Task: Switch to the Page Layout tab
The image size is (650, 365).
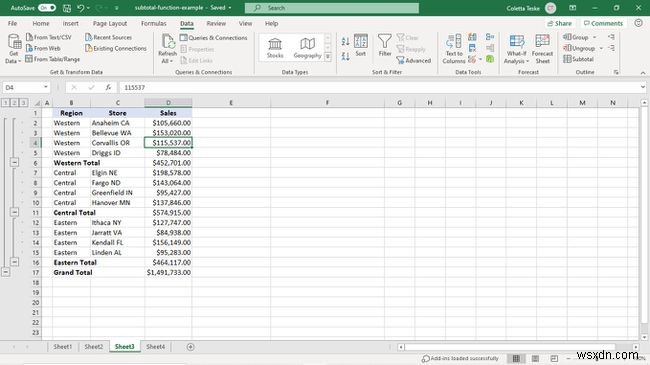Action: tap(110, 23)
